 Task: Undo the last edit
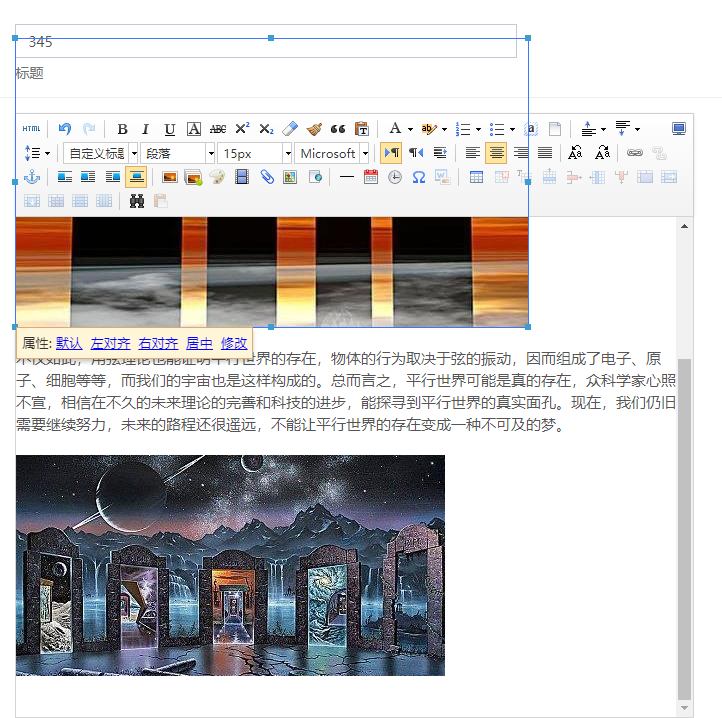(x=65, y=129)
